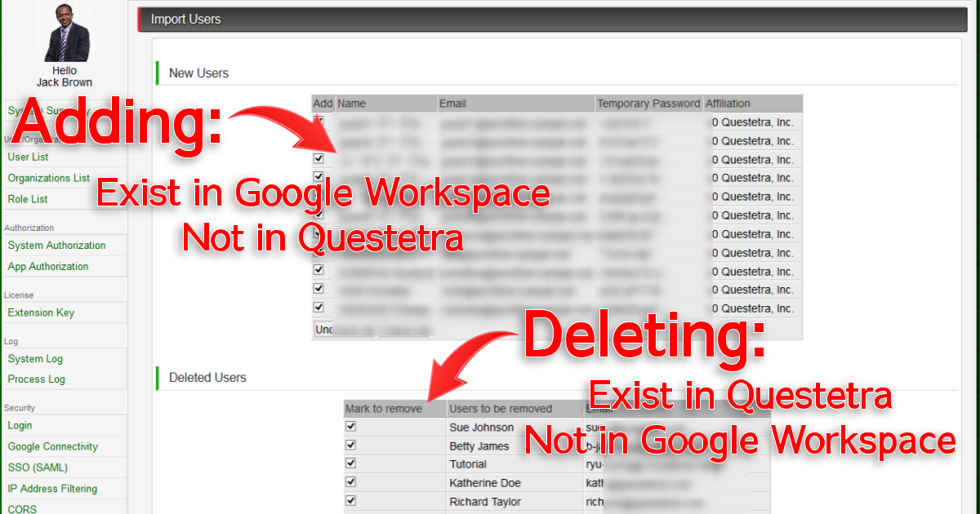The width and height of the screenshot is (980, 514).
Task: View the Process Log
Action: click(37, 379)
